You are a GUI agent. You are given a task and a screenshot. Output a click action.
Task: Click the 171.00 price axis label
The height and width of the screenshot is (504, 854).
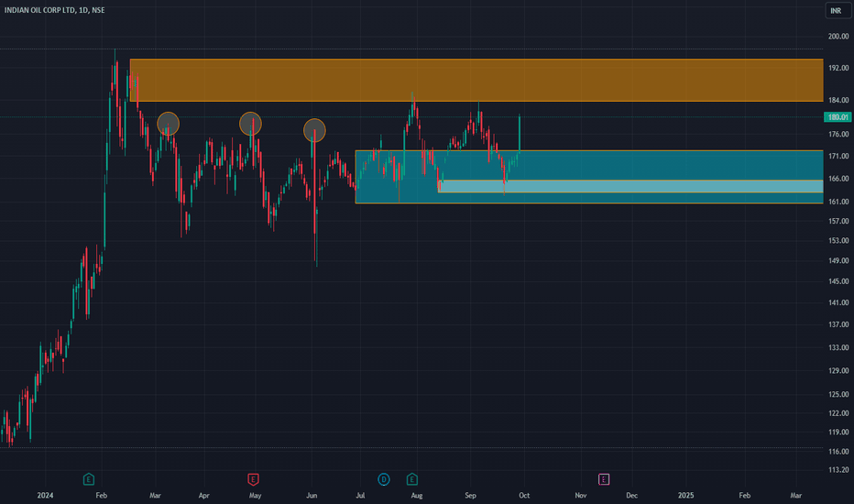tap(838, 157)
